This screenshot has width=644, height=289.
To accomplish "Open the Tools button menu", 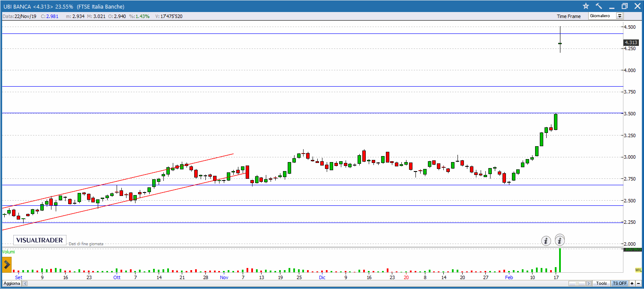I will (602, 283).
